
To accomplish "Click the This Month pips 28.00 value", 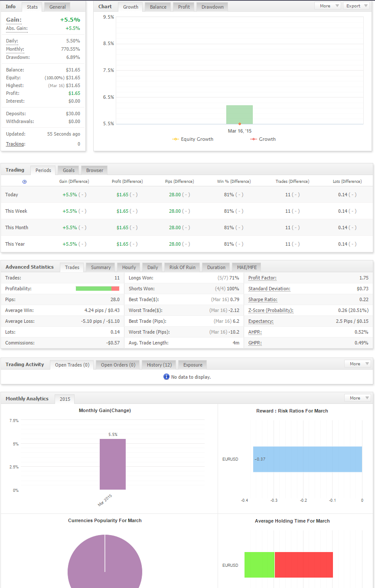I will pos(175,227).
